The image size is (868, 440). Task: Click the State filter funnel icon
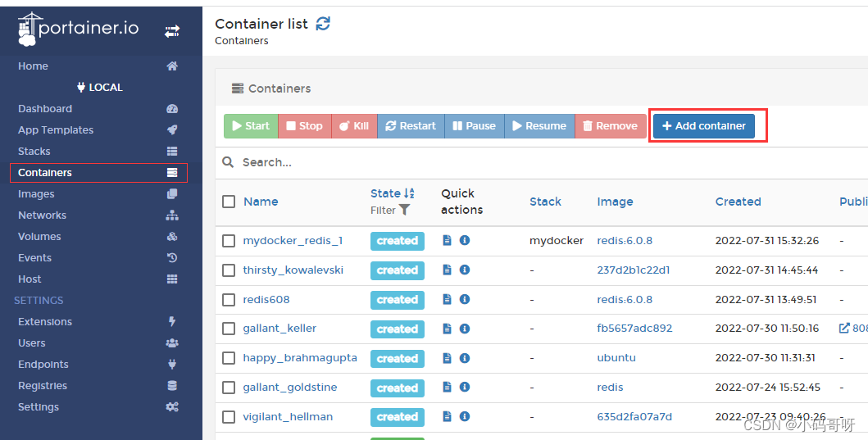(x=404, y=211)
